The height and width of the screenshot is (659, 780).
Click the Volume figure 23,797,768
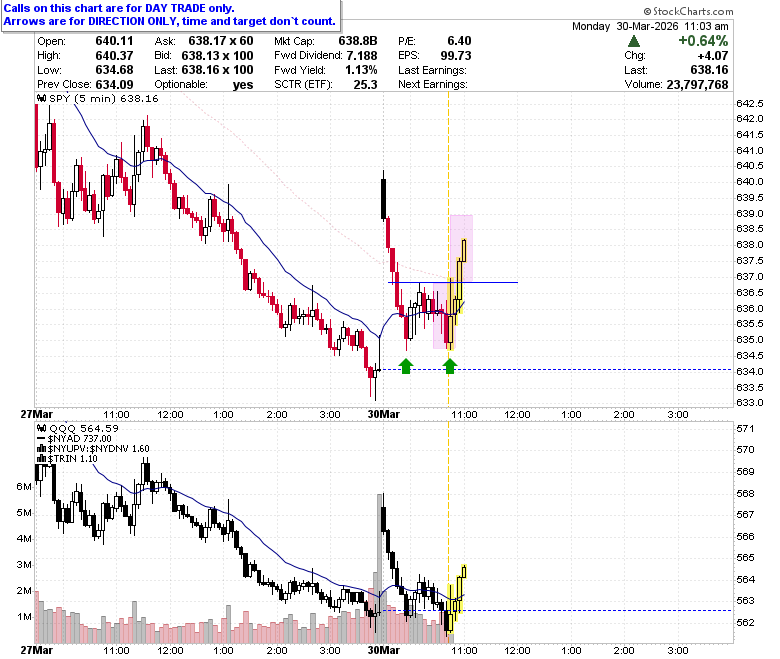[x=697, y=85]
